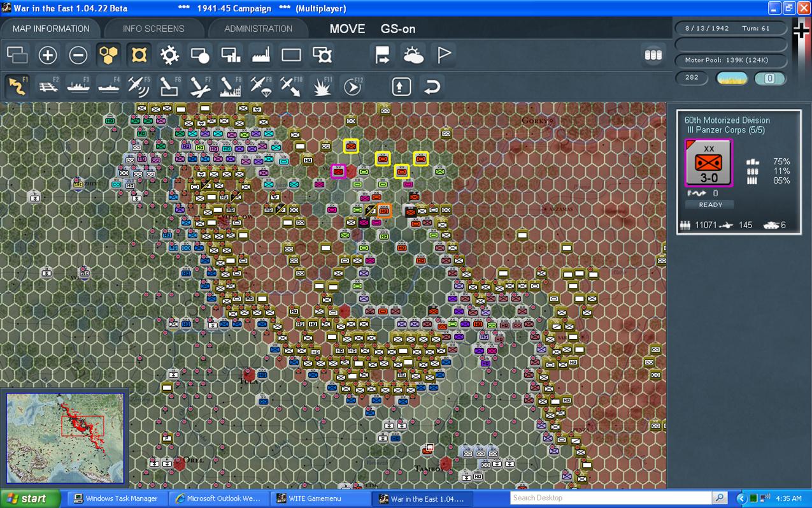Click the Windows Start button

(x=30, y=498)
